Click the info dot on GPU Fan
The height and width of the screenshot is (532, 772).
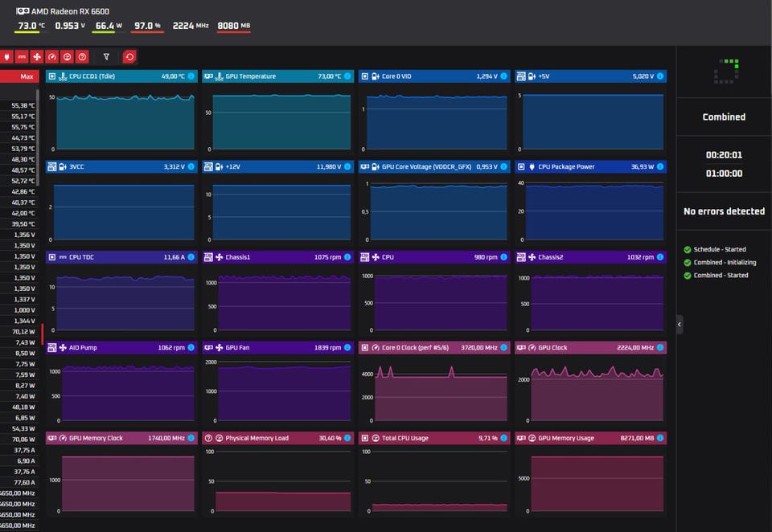pyautogui.click(x=347, y=347)
